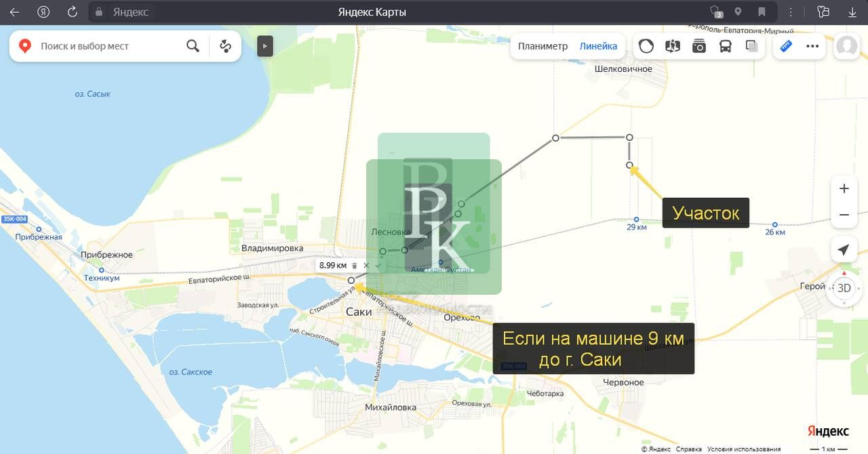Click the location pin icon in address bar
The height and width of the screenshot is (454, 868).
coord(738,12)
